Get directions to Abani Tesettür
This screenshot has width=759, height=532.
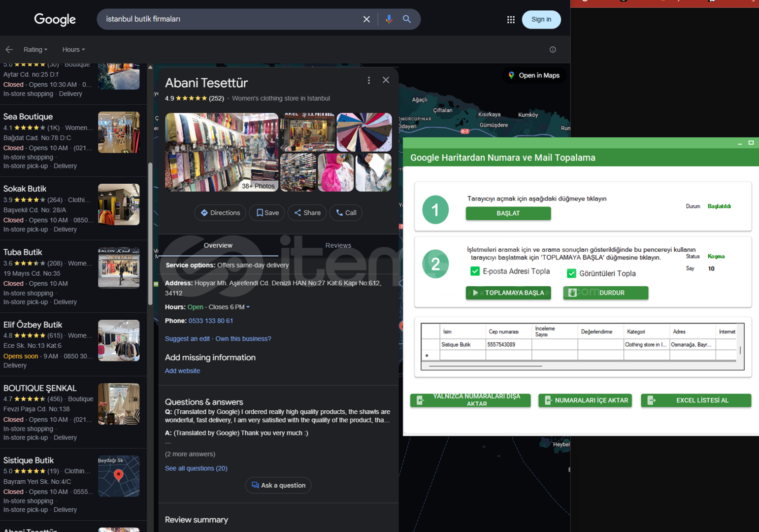(x=220, y=213)
